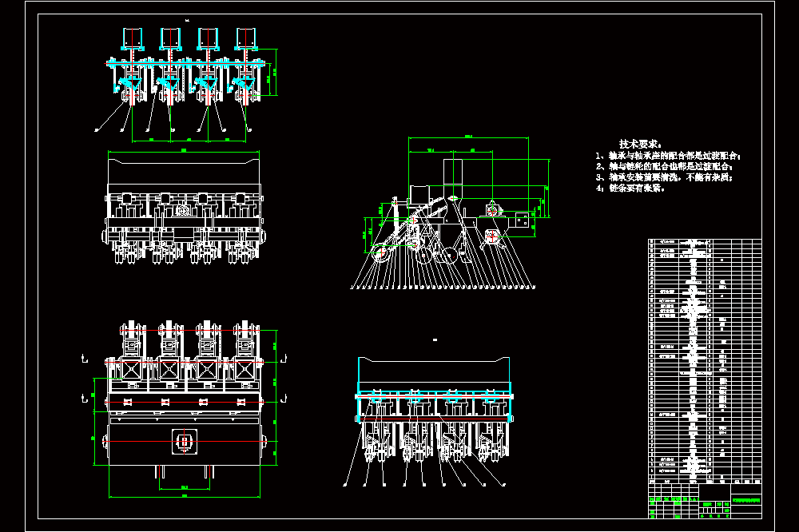
Task: Click the parts list table above the title block
Action: [x=705, y=361]
